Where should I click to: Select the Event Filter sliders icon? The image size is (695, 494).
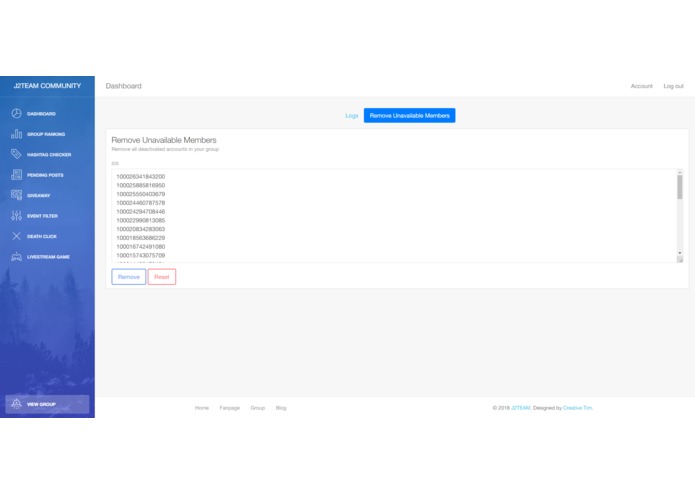[x=16, y=216]
